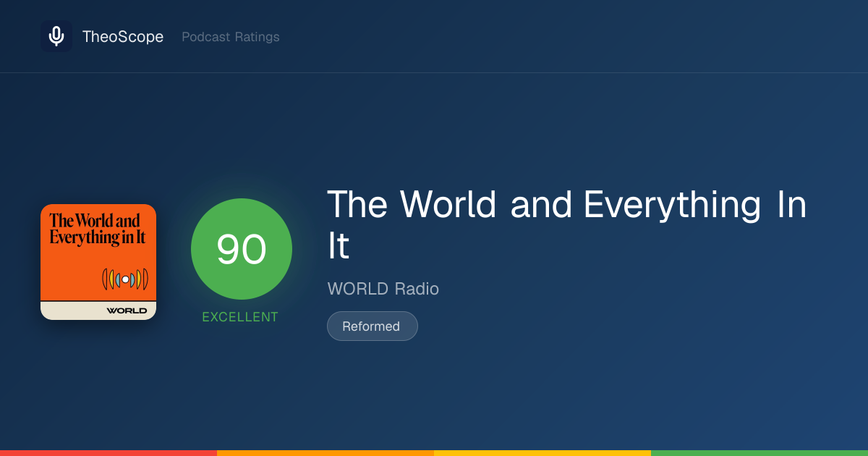Image resolution: width=868 pixels, height=456 pixels.
Task: Select the Podcast Ratings header label
Action: click(x=231, y=37)
